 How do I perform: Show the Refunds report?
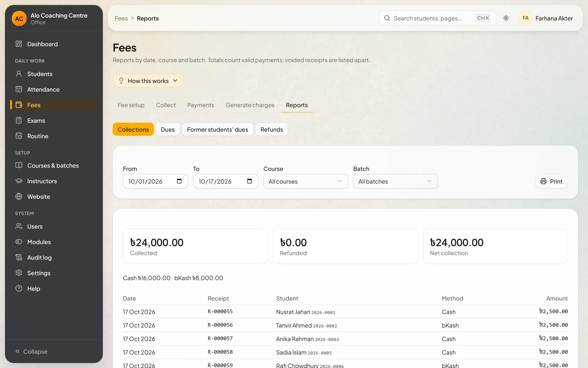click(x=272, y=129)
